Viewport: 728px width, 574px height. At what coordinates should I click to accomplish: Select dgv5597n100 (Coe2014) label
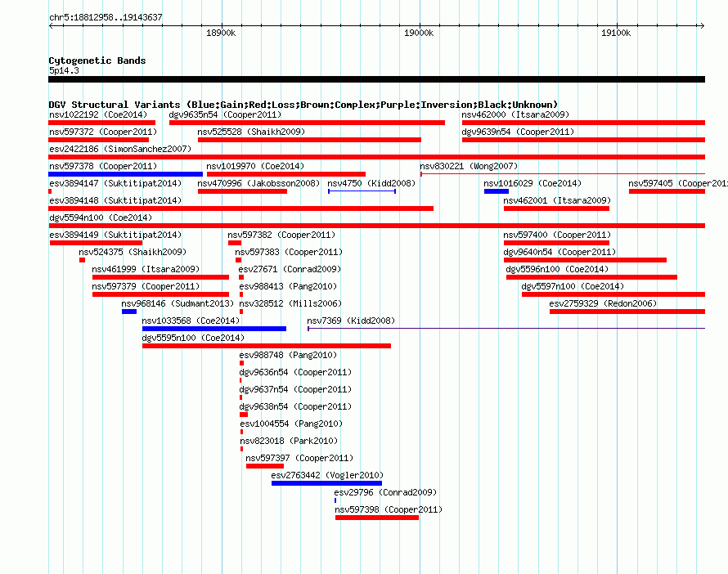573,286
